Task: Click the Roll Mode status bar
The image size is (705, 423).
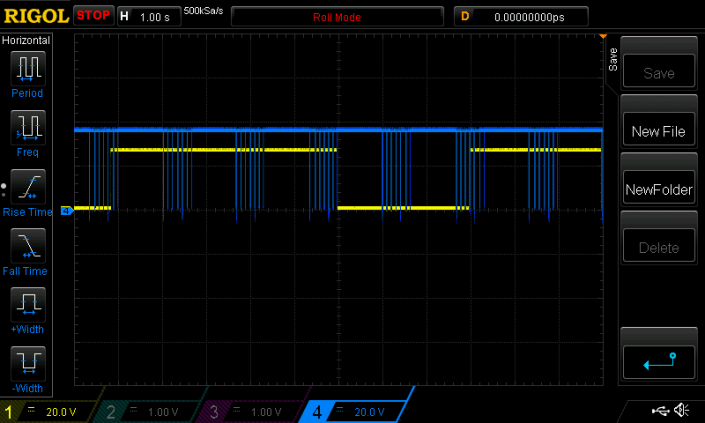Action: [337, 17]
